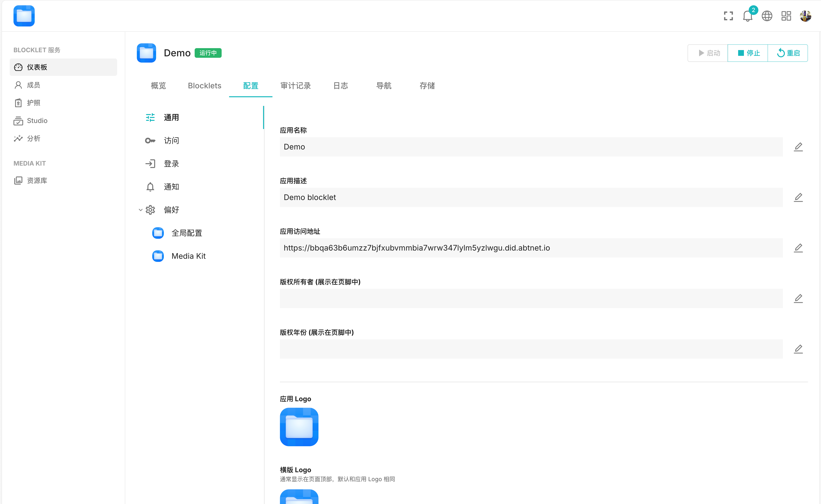Click the fullscreen icon in header
Image resolution: width=821 pixels, height=504 pixels.
(x=728, y=16)
